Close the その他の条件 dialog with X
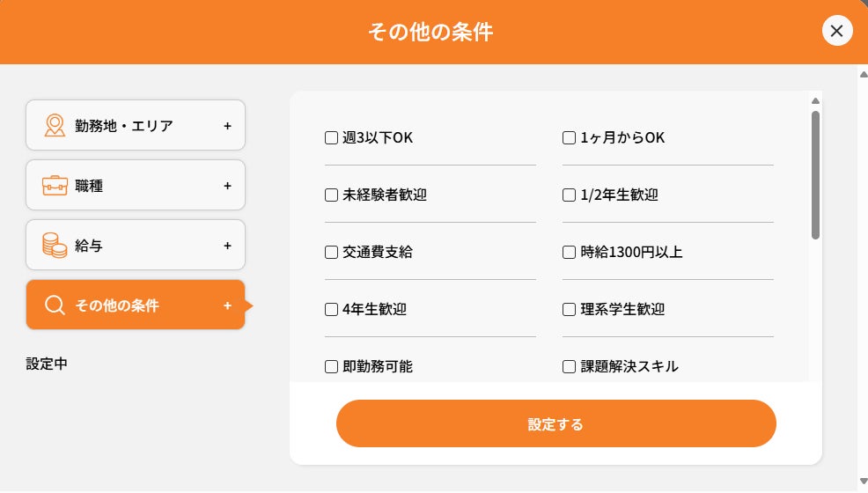 click(836, 32)
